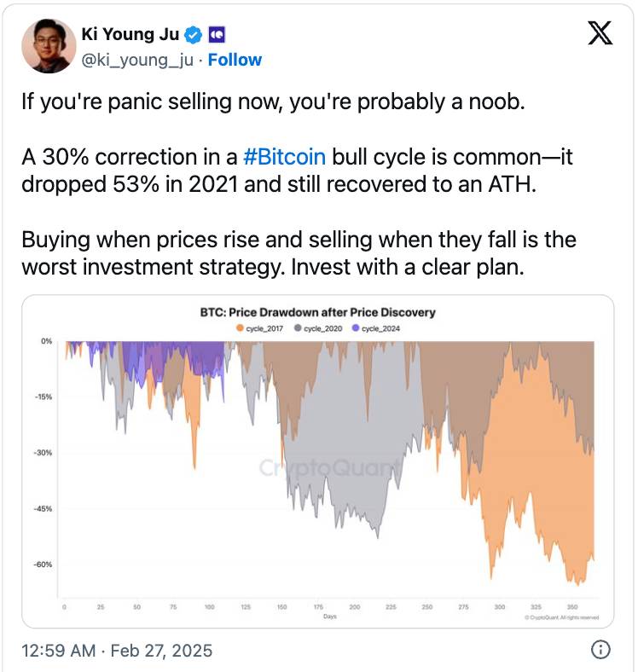Toggle the cycle_2020 legend entry
The image size is (638, 672).
click(x=318, y=328)
